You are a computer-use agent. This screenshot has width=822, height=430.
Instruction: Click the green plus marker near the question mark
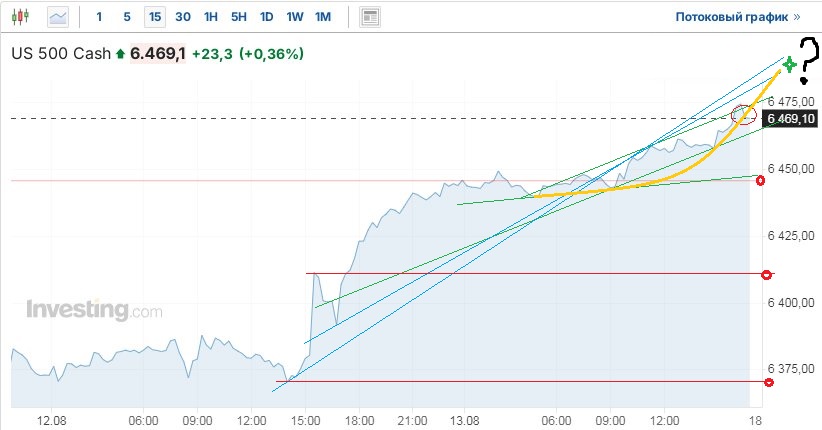tap(790, 65)
